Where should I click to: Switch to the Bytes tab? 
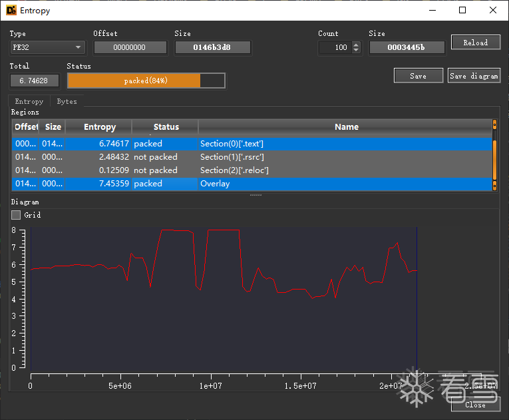tap(67, 101)
